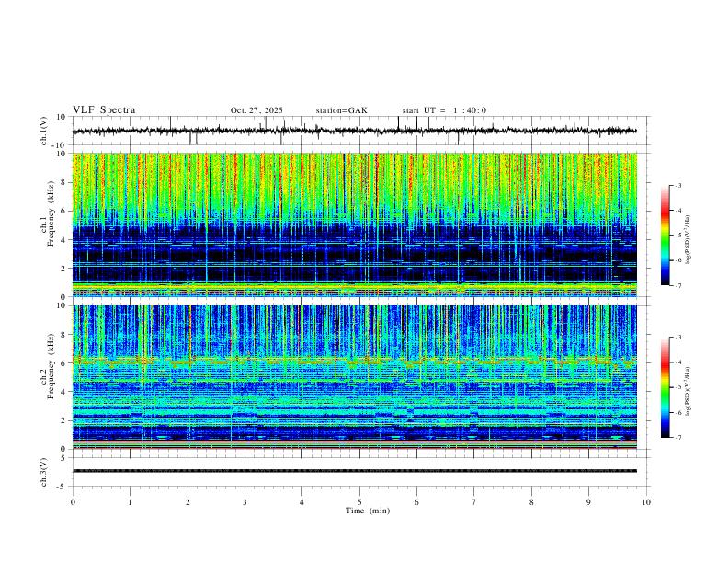This screenshot has height=563, width=728.
Task: Click the 'Time (min)' x-axis label
Action: tap(368, 511)
